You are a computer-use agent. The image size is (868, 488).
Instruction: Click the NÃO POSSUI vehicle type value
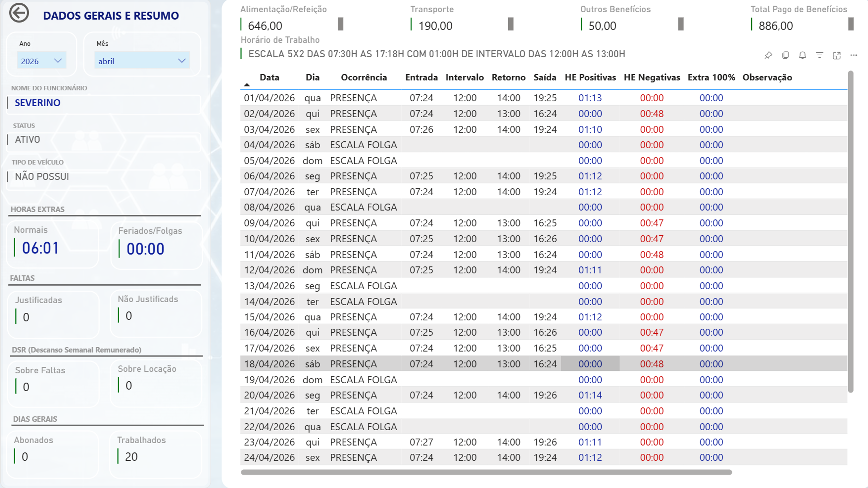(42, 176)
